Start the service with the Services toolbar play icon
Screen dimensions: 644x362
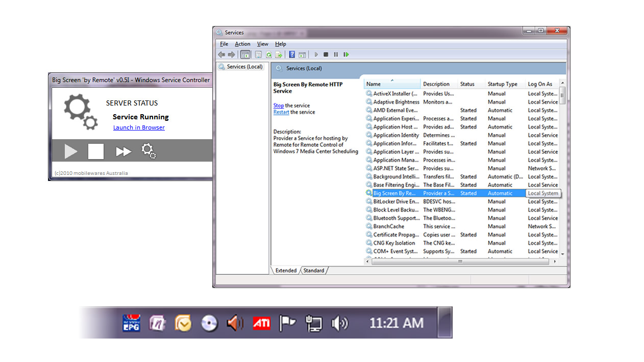(316, 55)
